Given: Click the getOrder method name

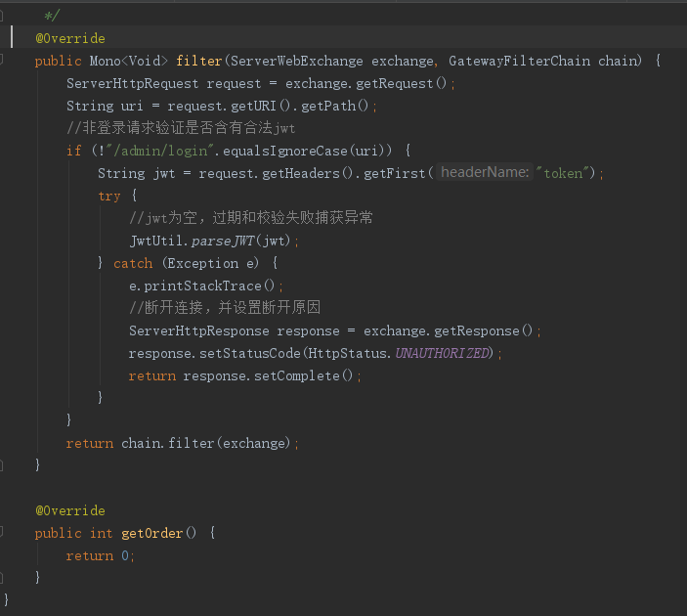Looking at the screenshot, I should [x=152, y=533].
